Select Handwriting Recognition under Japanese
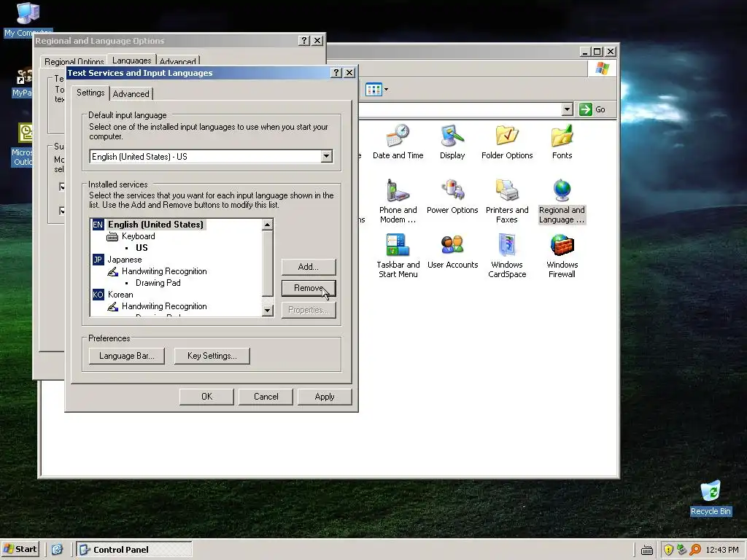 pos(164,271)
